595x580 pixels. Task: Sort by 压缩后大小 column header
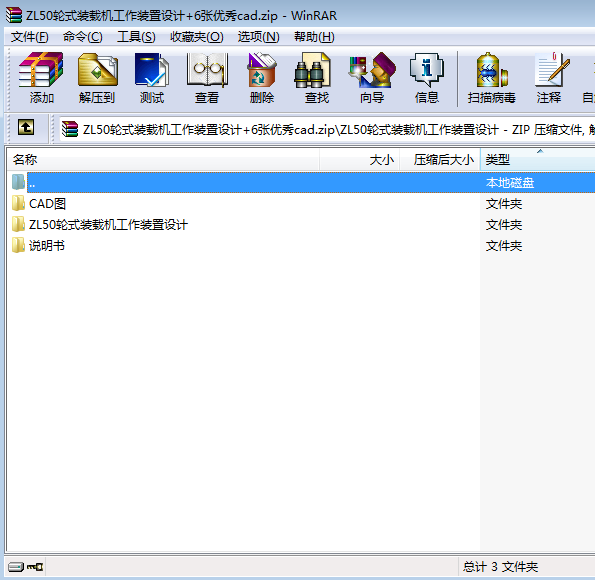[x=440, y=159]
